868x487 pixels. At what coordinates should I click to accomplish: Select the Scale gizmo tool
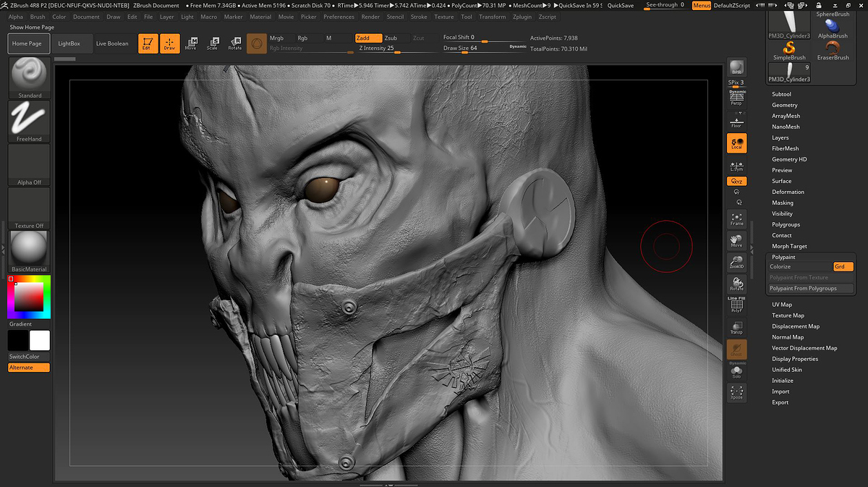click(212, 43)
